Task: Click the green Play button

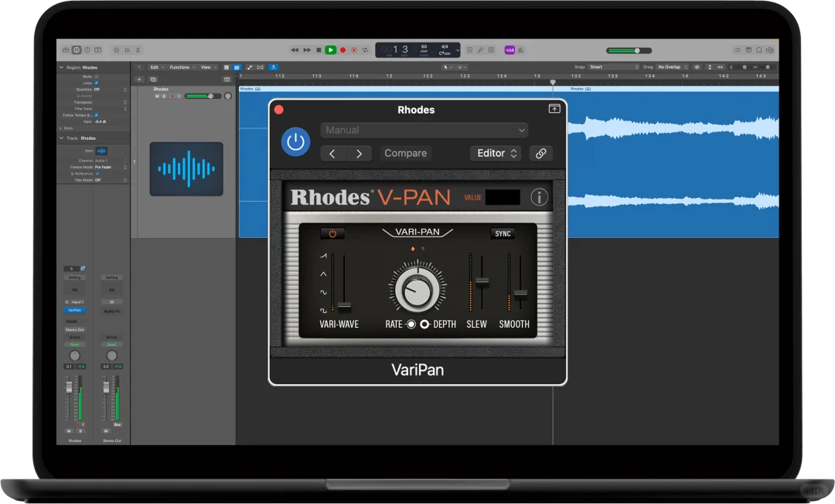Action: point(331,50)
